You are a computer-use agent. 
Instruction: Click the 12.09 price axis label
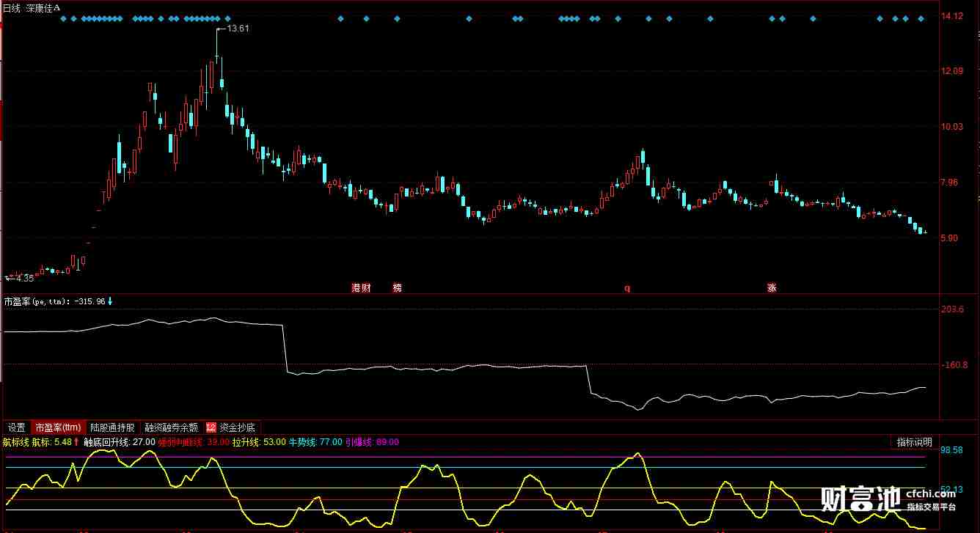952,71
